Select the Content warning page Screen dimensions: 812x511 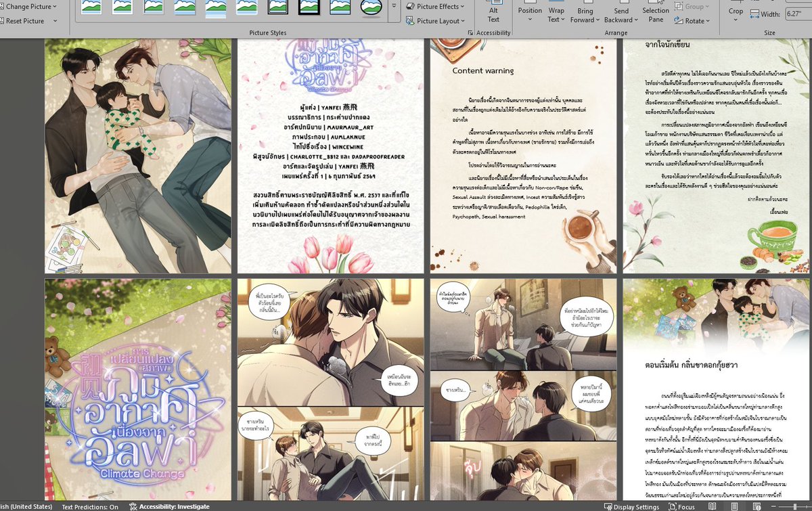524,156
